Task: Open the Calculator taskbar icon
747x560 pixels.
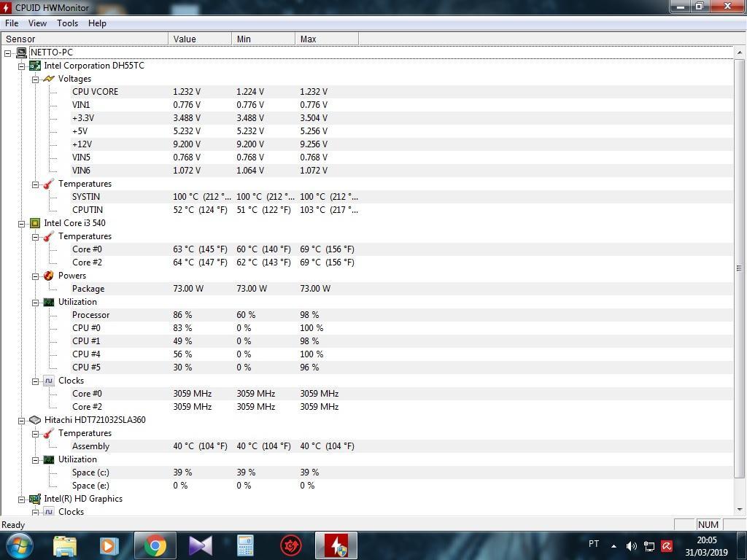Action: click(x=245, y=546)
